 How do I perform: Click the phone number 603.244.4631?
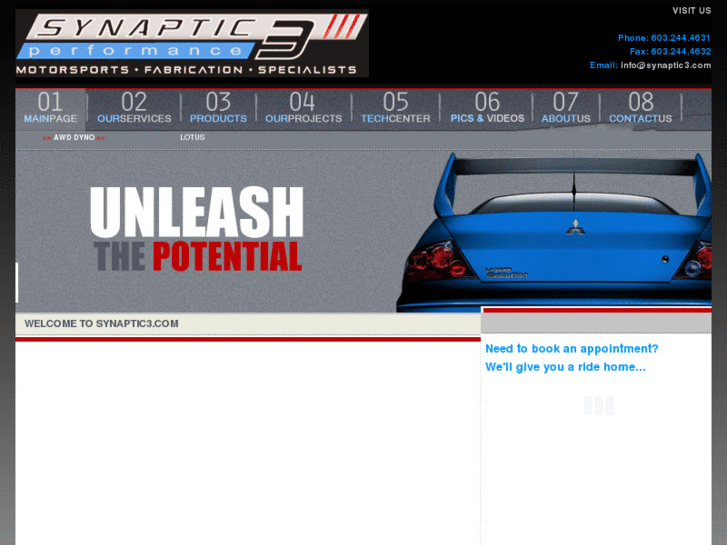(x=680, y=38)
